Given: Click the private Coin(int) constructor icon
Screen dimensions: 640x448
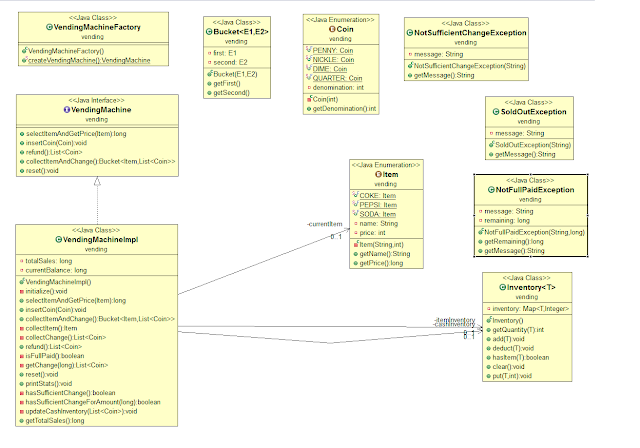Looking at the screenshot, I should click(x=309, y=99).
